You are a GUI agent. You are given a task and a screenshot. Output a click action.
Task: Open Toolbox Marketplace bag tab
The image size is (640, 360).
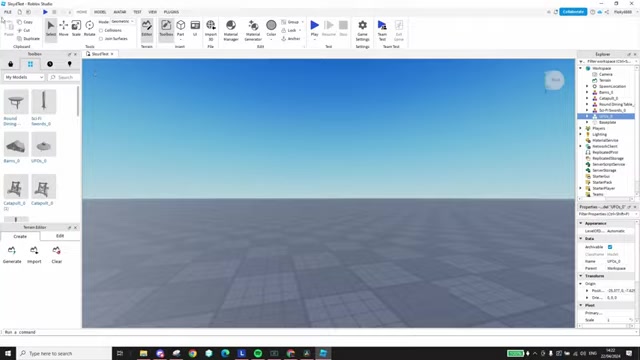(x=11, y=64)
